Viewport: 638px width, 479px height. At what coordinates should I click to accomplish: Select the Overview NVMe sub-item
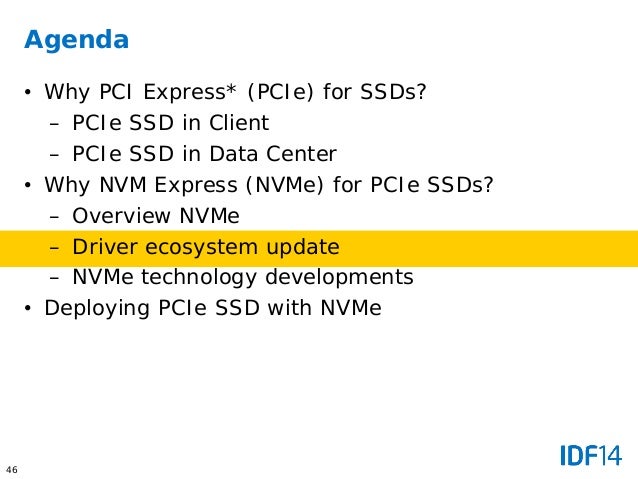point(156,216)
